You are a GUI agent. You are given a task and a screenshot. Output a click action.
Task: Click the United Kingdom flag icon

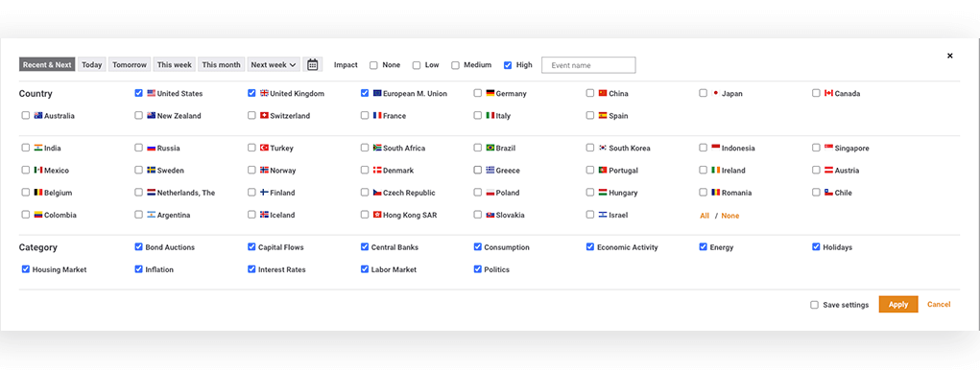coord(264,93)
